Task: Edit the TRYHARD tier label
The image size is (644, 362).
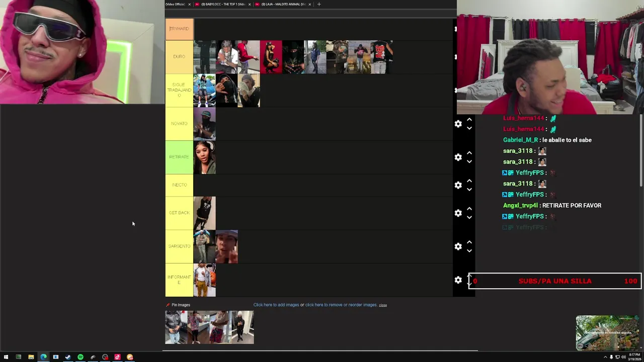Action: coord(179,29)
